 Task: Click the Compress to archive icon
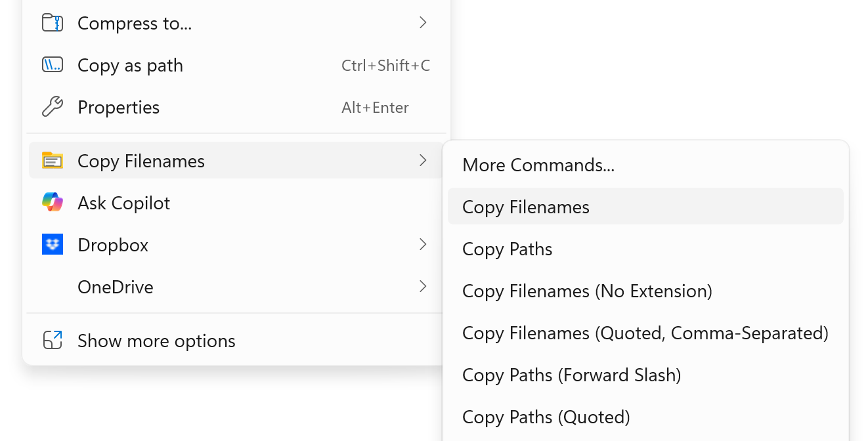(x=53, y=22)
